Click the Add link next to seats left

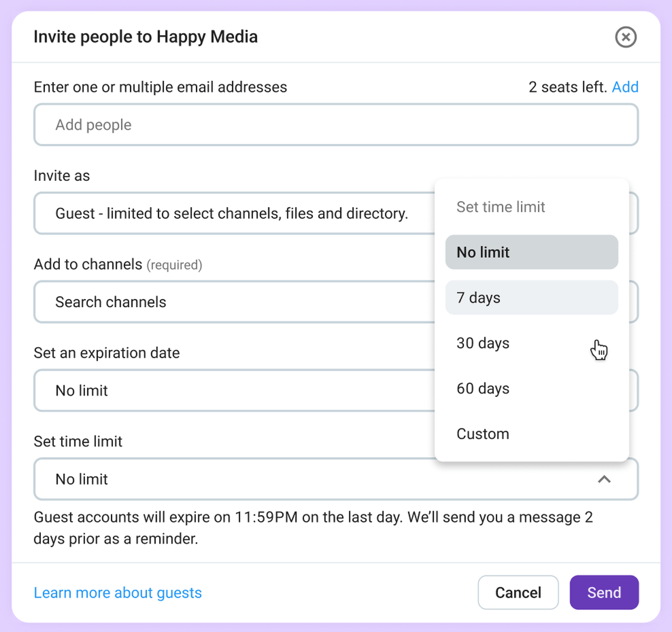(626, 87)
